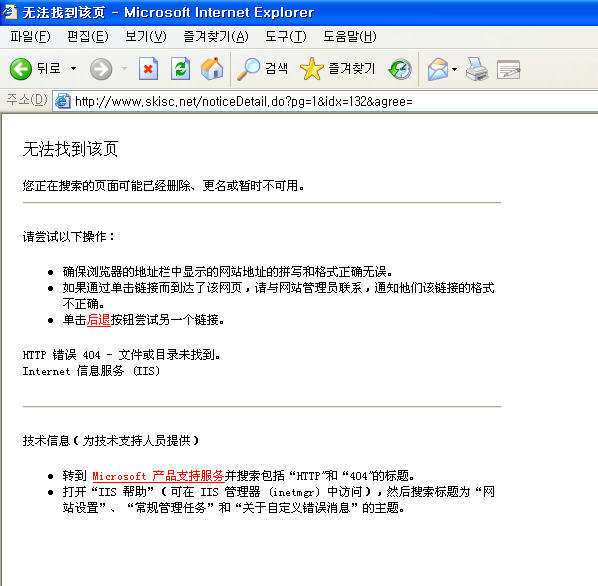The width and height of the screenshot is (598, 586).
Task: Click the Print printer icon
Action: (477, 69)
